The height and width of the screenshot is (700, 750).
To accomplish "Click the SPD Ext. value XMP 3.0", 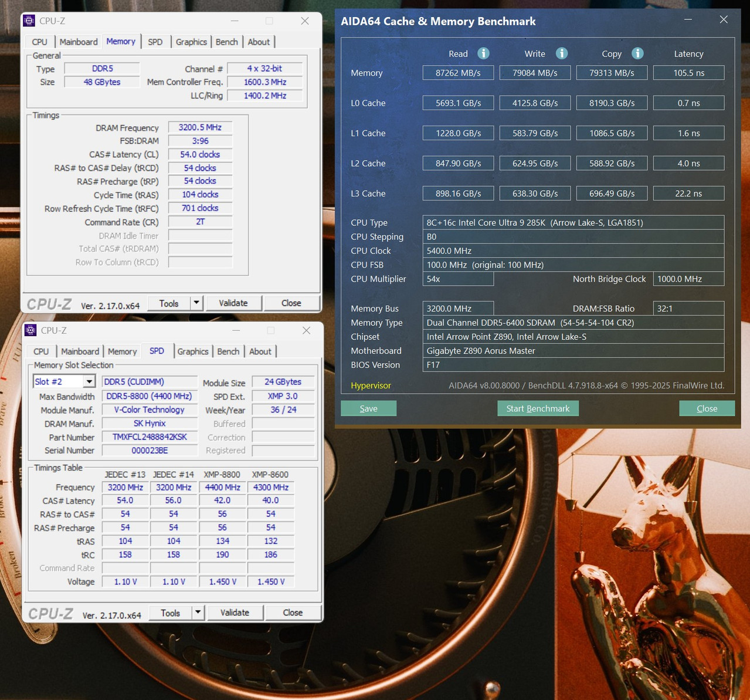I will point(283,396).
